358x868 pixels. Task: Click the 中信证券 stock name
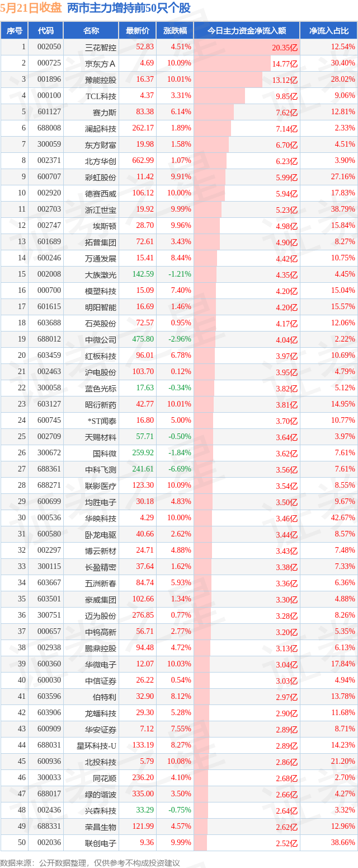point(101,680)
